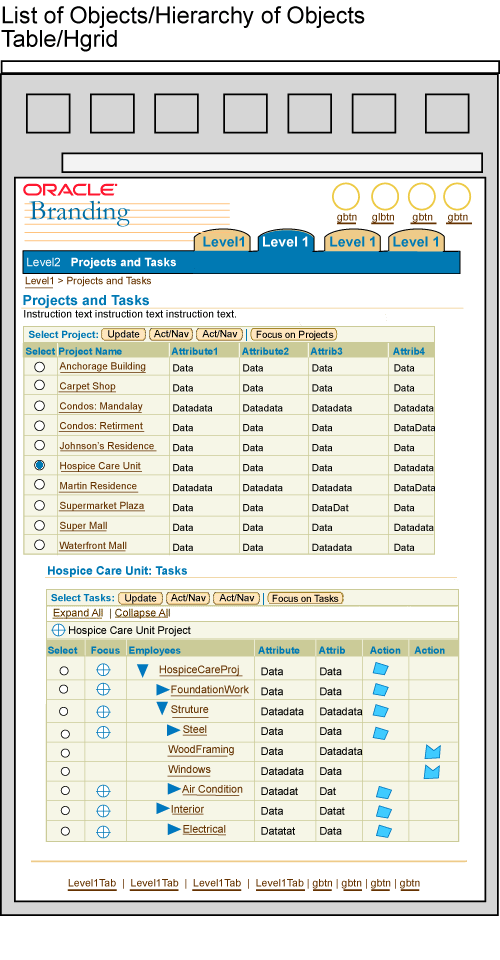
Task: Select the Hospice Care Unit radio button
Action: [x=40, y=465]
